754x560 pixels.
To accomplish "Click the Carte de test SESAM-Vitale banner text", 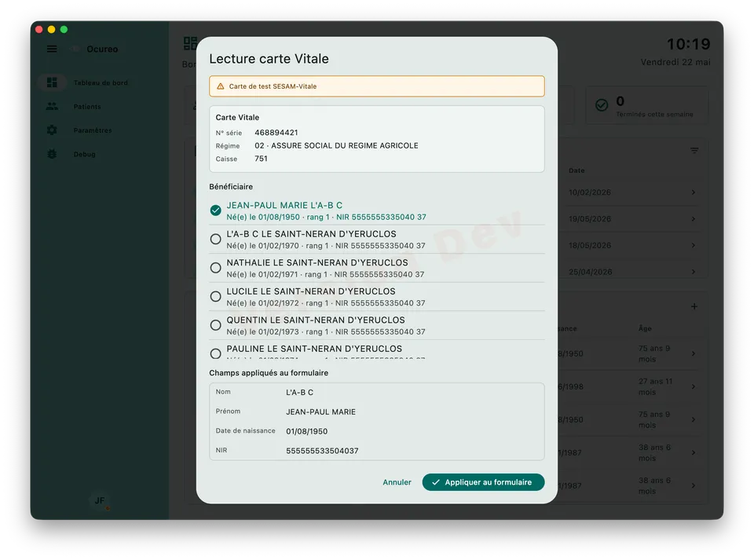I will 273,86.
